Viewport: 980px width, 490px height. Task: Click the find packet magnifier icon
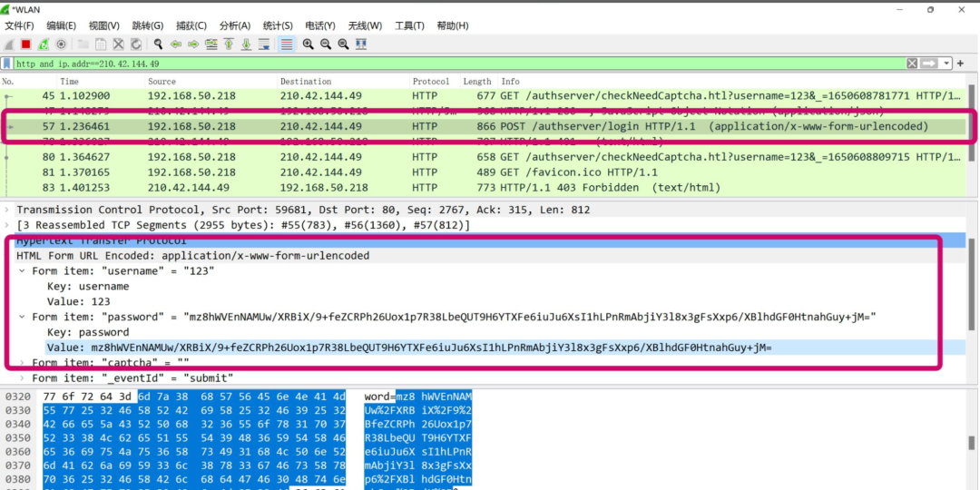[x=158, y=44]
